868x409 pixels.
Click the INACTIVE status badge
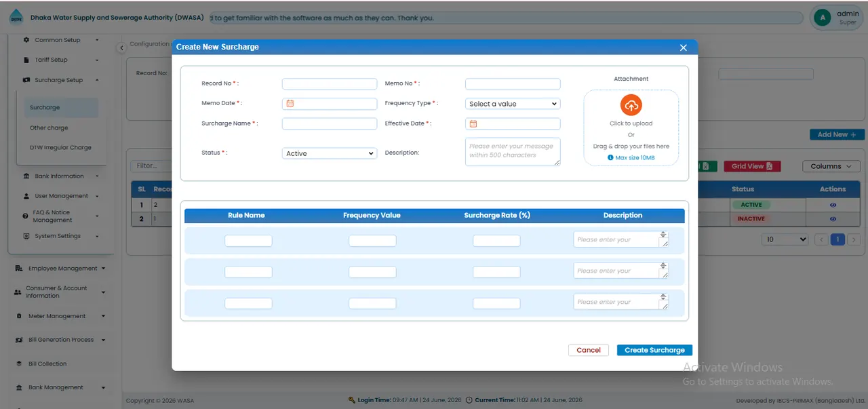751,219
